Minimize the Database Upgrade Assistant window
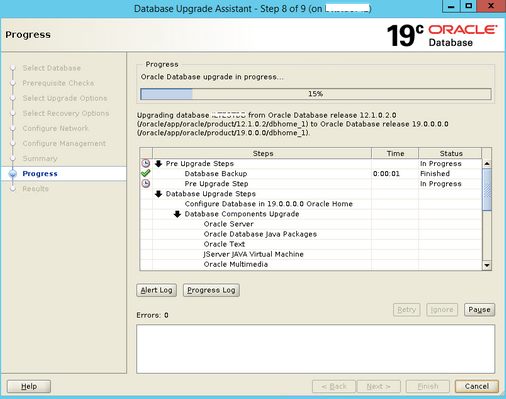This screenshot has height=399, width=506. (451, 6)
